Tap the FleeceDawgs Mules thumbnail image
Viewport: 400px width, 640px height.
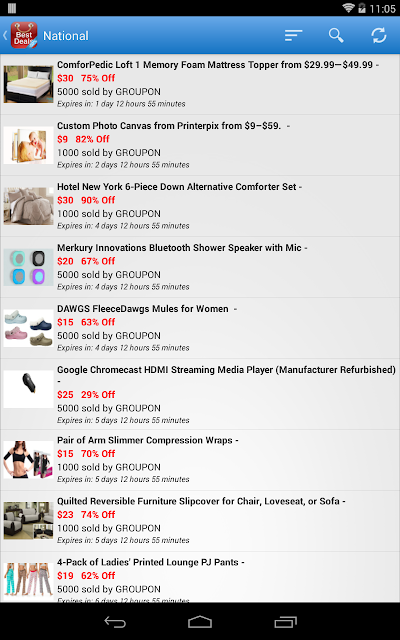29,328
